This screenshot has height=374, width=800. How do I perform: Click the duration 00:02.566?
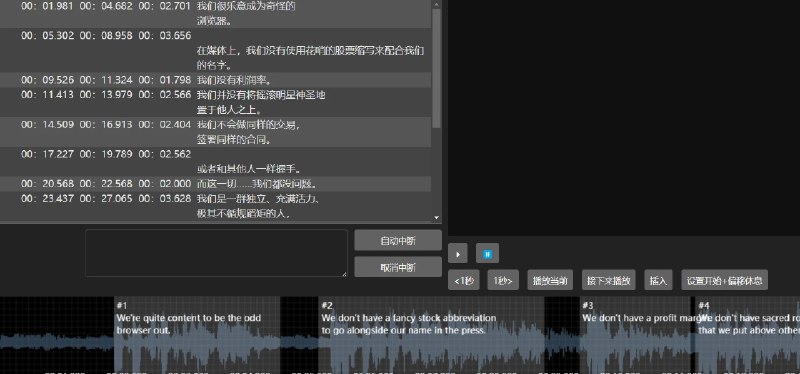coord(165,95)
